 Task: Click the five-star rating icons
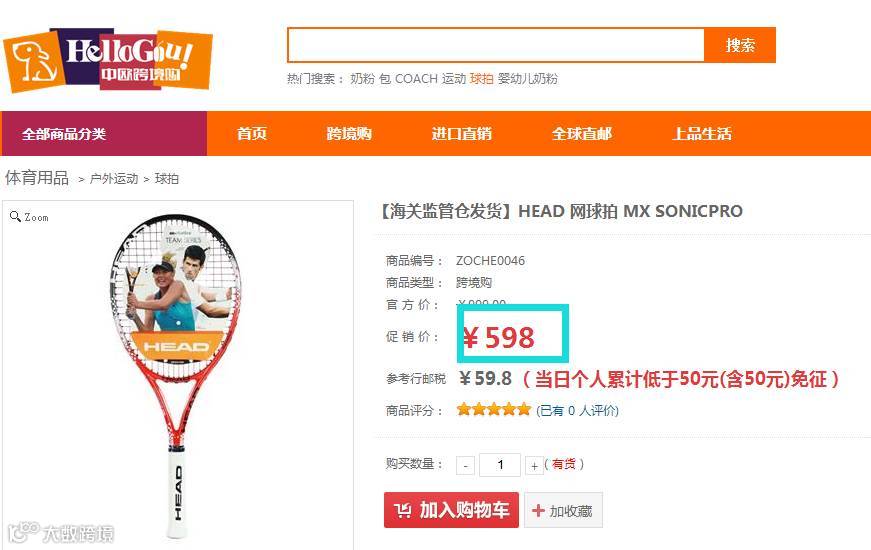click(494, 410)
